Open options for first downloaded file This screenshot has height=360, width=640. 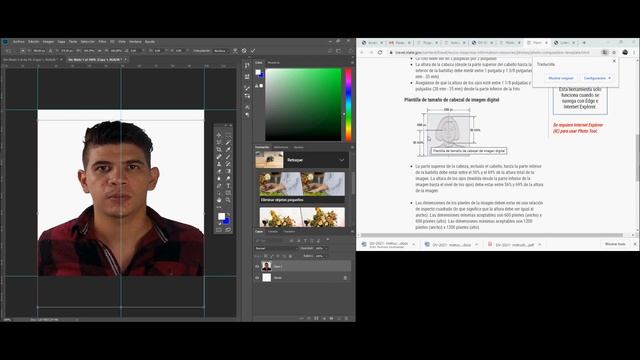[x=413, y=244]
